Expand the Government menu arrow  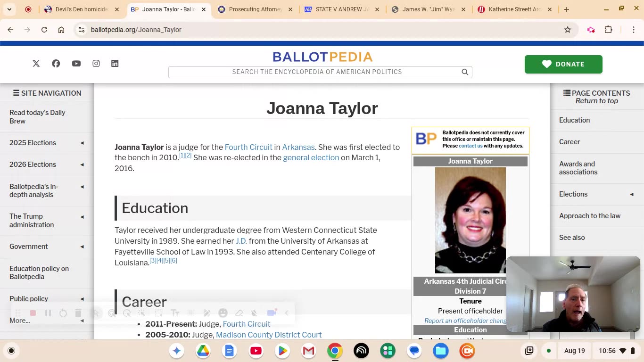(82, 247)
